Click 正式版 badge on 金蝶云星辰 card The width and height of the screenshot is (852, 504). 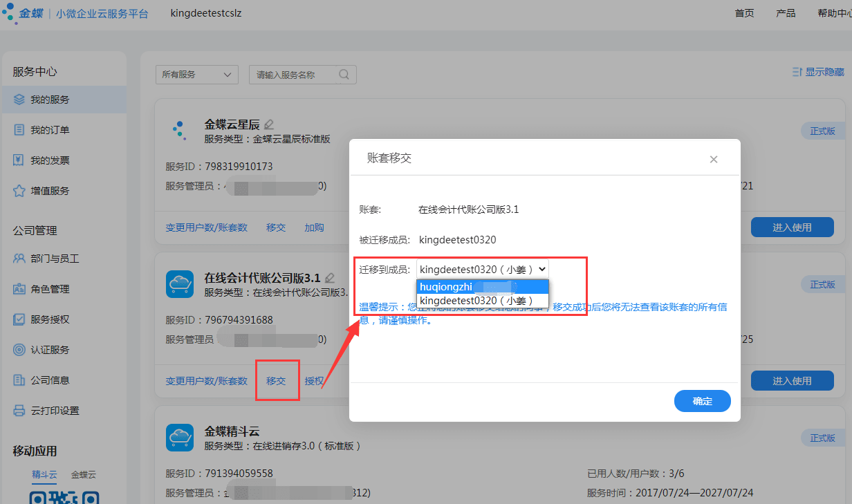(822, 131)
